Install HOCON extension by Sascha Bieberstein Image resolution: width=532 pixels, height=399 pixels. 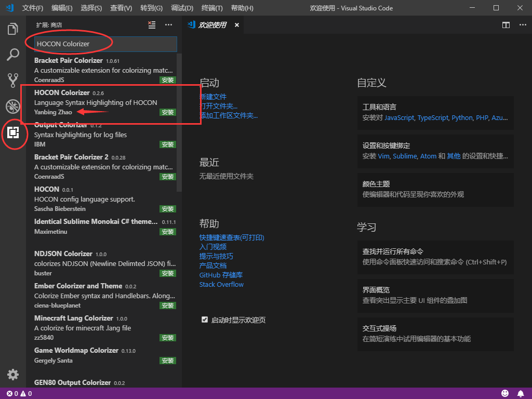click(168, 209)
